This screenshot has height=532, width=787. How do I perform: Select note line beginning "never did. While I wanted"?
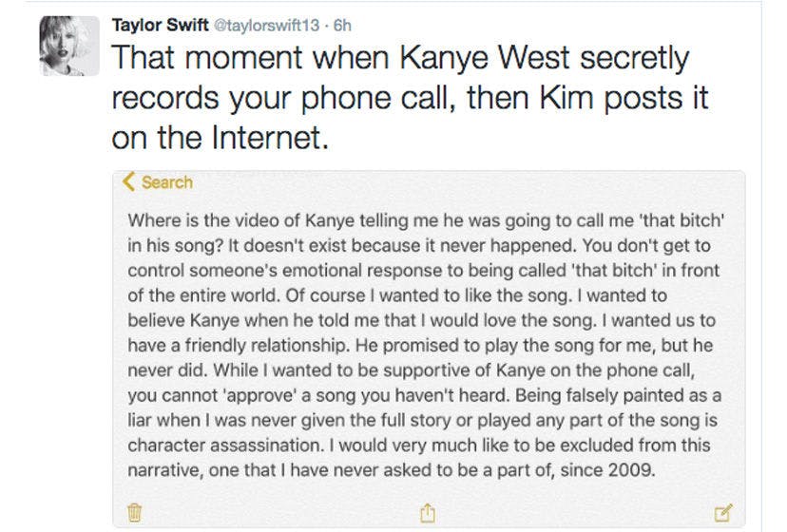[x=411, y=370]
